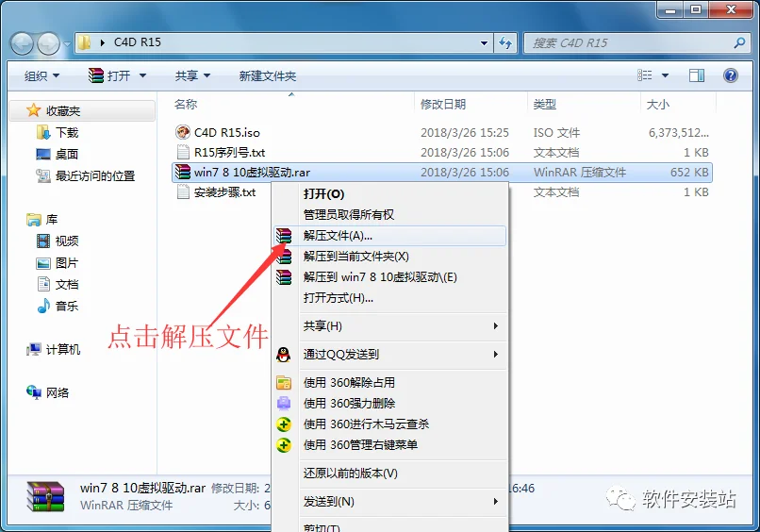Click the QQ penguin icon in menu

click(284, 355)
